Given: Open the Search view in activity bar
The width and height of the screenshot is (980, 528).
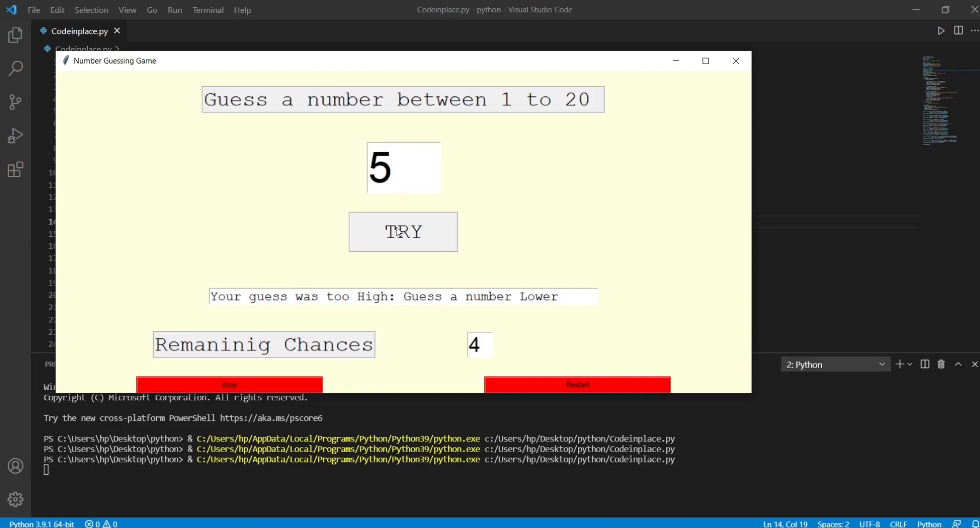Looking at the screenshot, I should tap(15, 68).
